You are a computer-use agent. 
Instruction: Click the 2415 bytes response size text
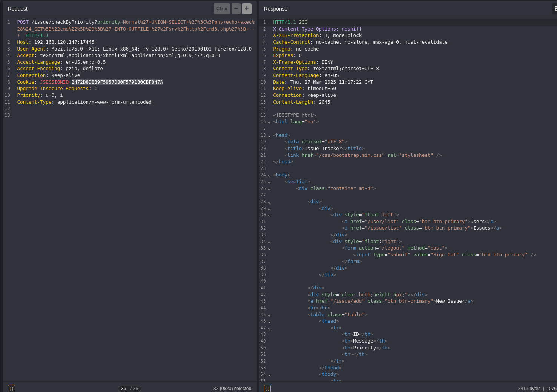[x=529, y=389]
